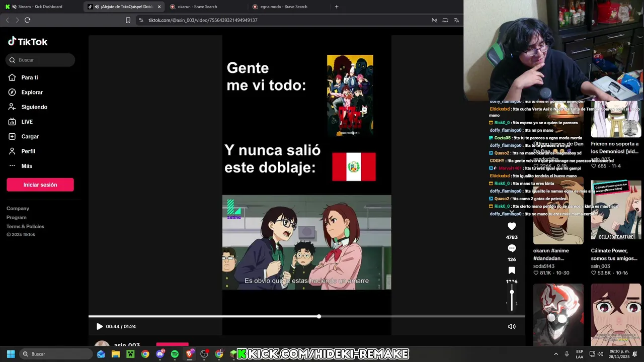Click the blocked-camera icon in address bar
The image size is (644, 362).
click(x=434, y=20)
